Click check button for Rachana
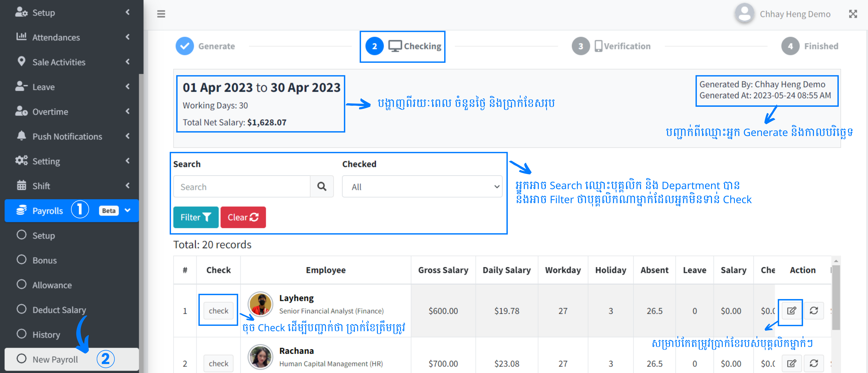Viewport: 868px width, 373px height. (x=218, y=364)
